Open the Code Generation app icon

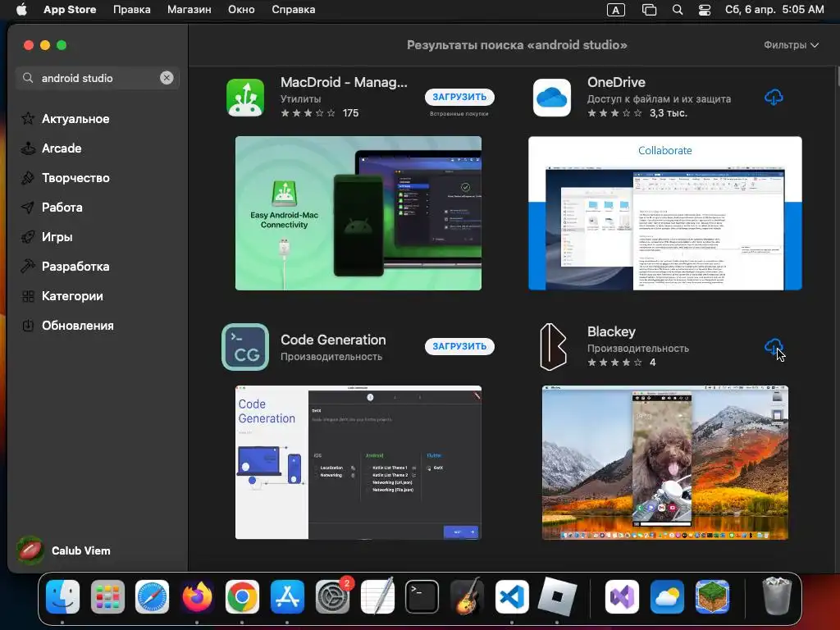point(244,347)
